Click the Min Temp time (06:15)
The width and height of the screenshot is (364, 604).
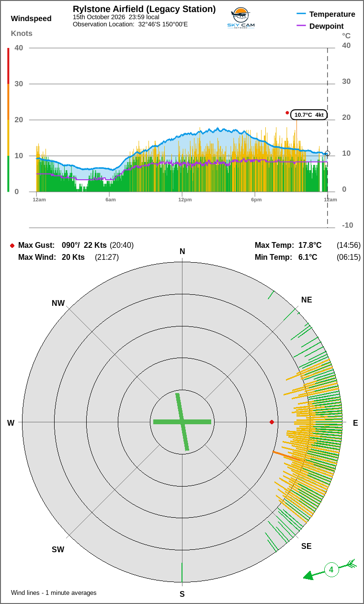coord(349,257)
